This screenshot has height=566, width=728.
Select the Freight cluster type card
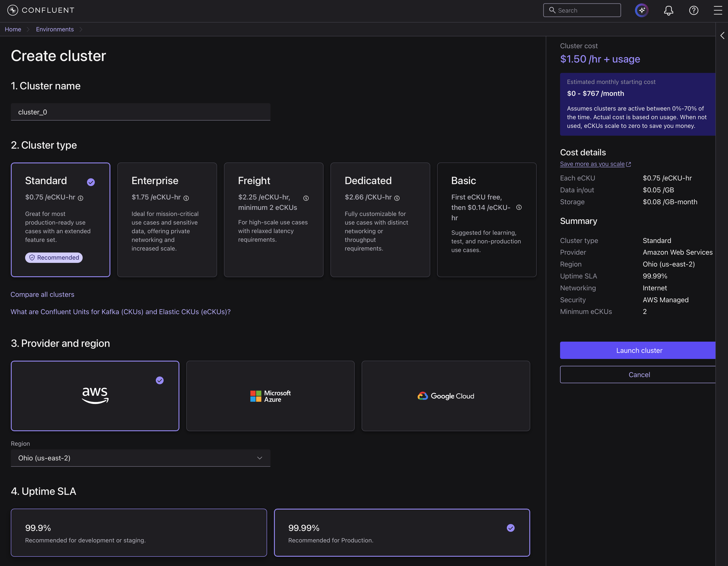[x=274, y=220]
